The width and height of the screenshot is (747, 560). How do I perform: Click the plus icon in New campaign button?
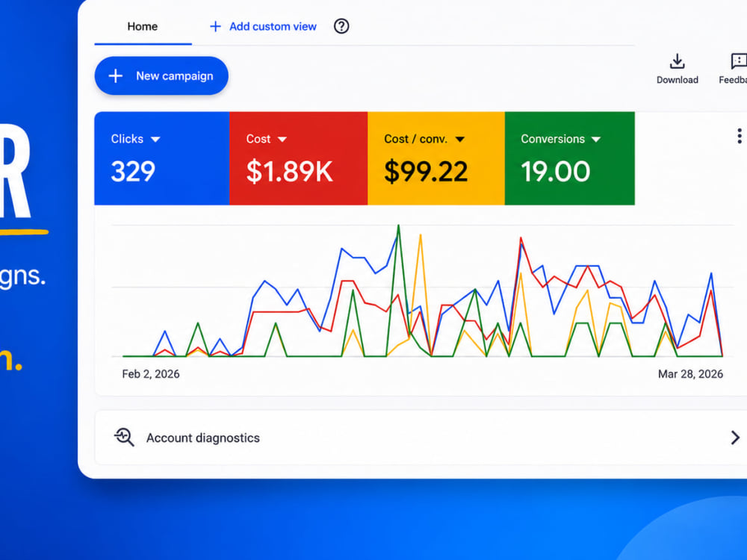tap(116, 75)
